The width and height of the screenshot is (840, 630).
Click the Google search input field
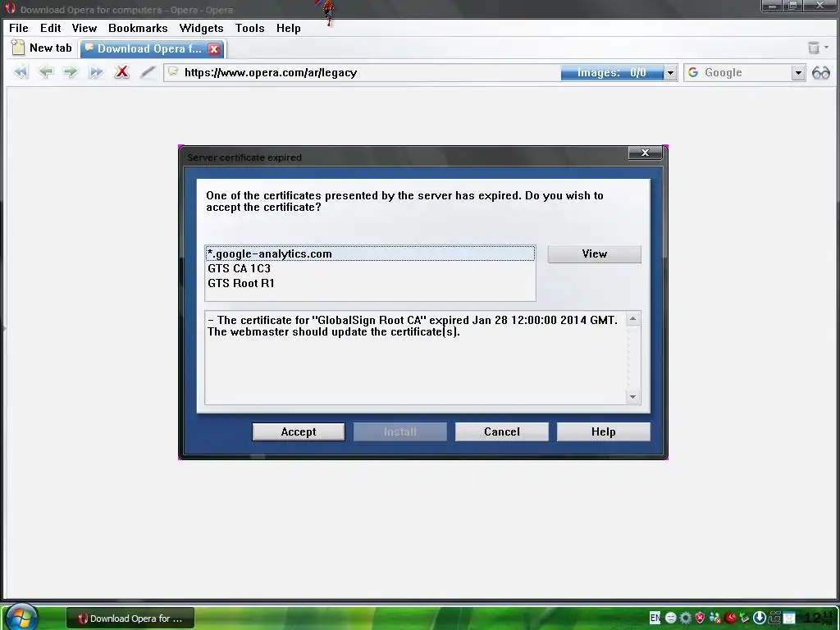pos(745,73)
